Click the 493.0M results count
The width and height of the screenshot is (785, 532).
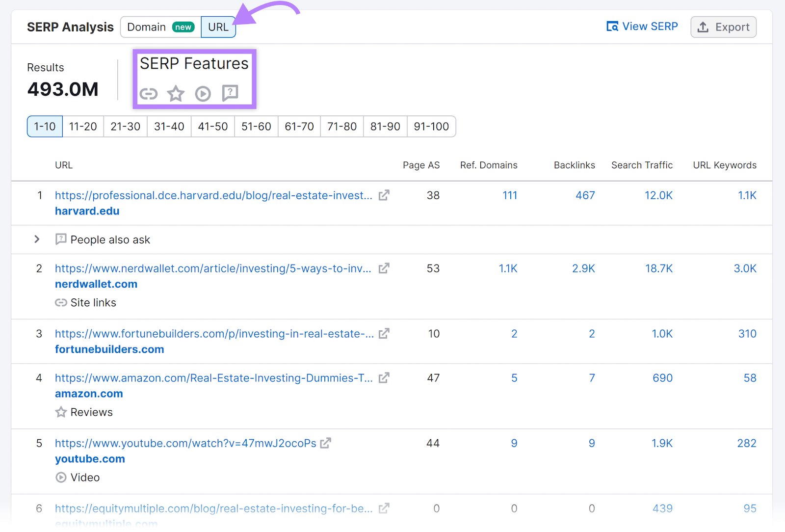pyautogui.click(x=63, y=89)
